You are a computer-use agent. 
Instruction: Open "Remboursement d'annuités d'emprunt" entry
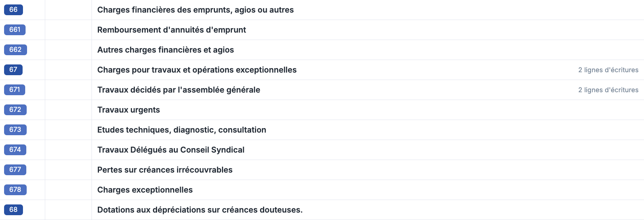[x=172, y=30]
